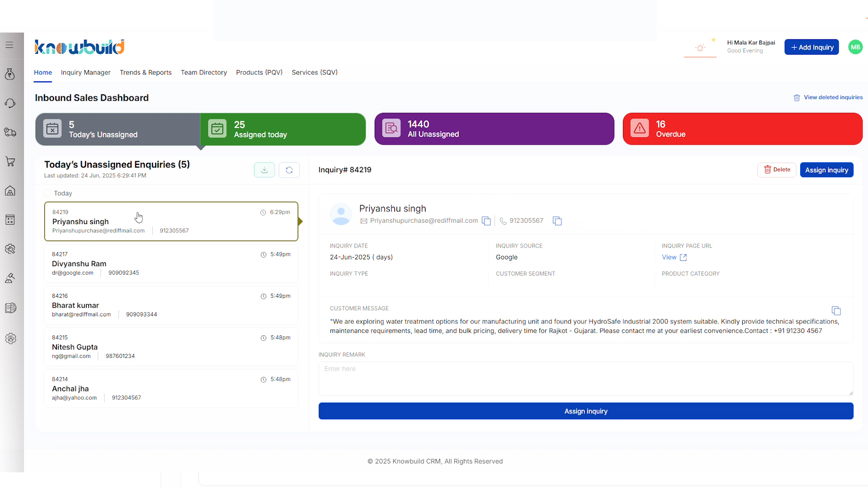Switch to Inquiry Manager tab
The height and width of the screenshot is (488, 868).
point(85,72)
